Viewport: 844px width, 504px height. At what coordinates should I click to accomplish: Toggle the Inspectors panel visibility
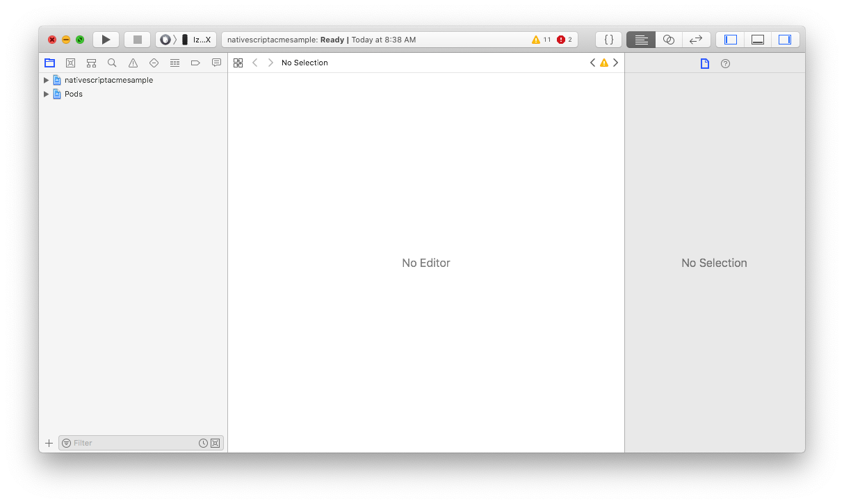point(785,40)
